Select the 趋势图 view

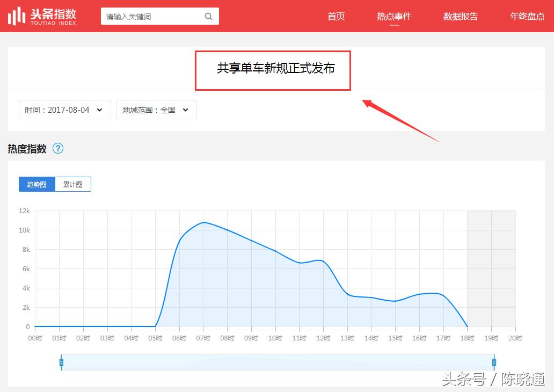36,184
